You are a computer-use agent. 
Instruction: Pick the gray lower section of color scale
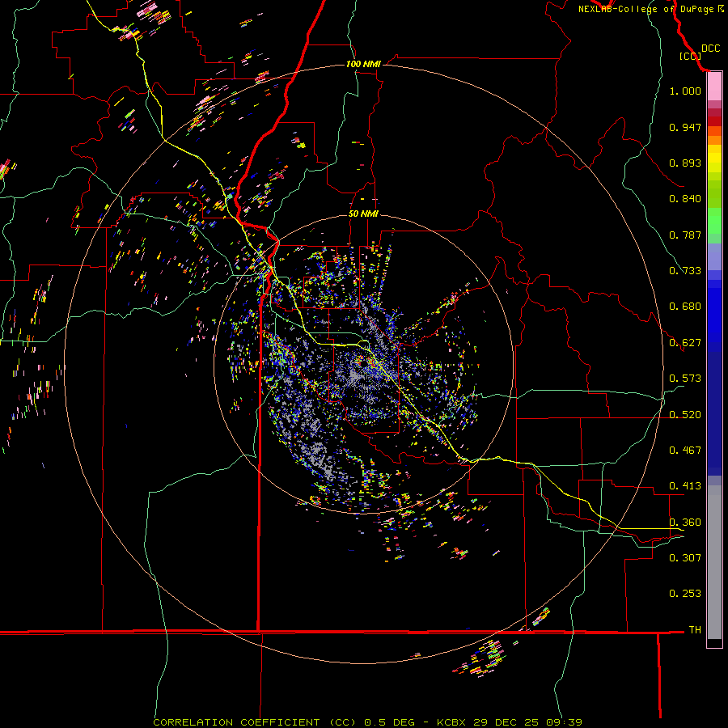[x=714, y=562]
